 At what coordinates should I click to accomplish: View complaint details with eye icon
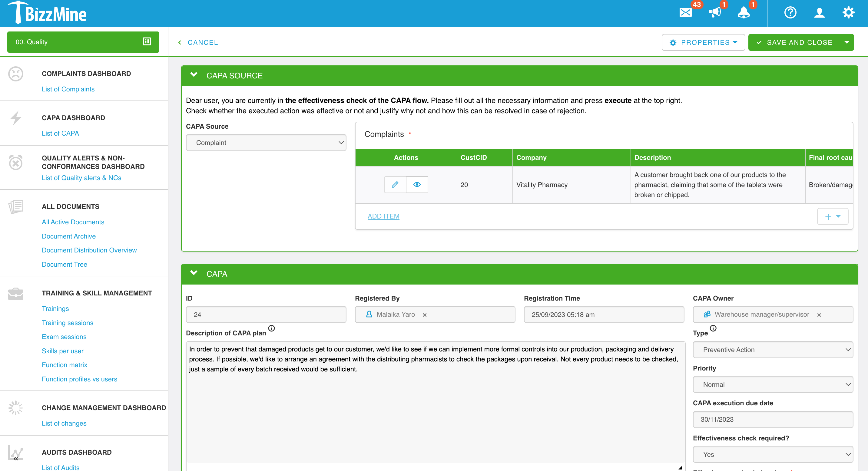pyautogui.click(x=417, y=184)
